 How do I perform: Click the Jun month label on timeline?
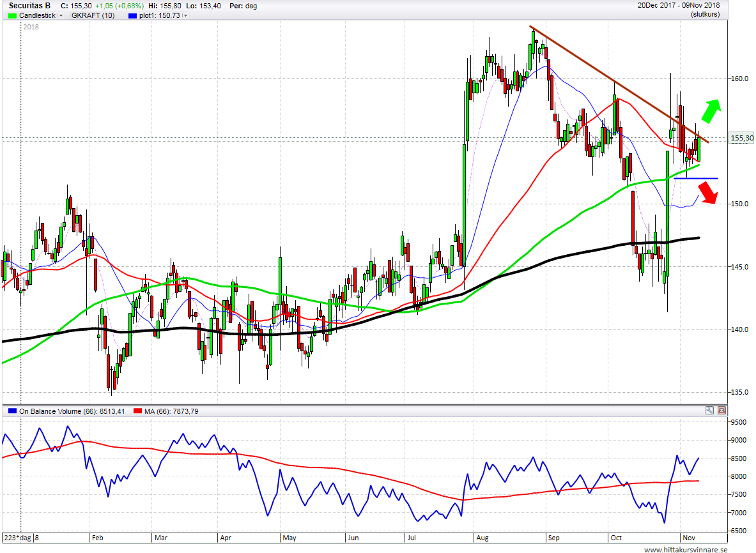pos(353,538)
